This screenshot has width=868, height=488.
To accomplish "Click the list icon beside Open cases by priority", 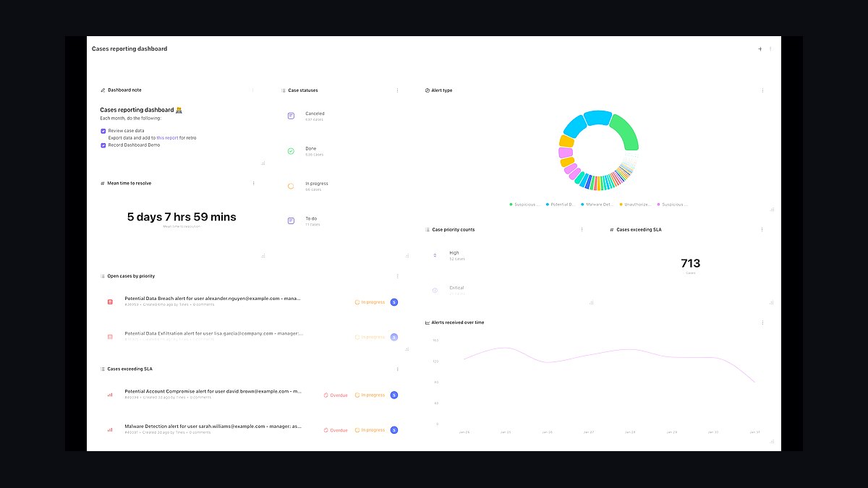I will click(103, 275).
